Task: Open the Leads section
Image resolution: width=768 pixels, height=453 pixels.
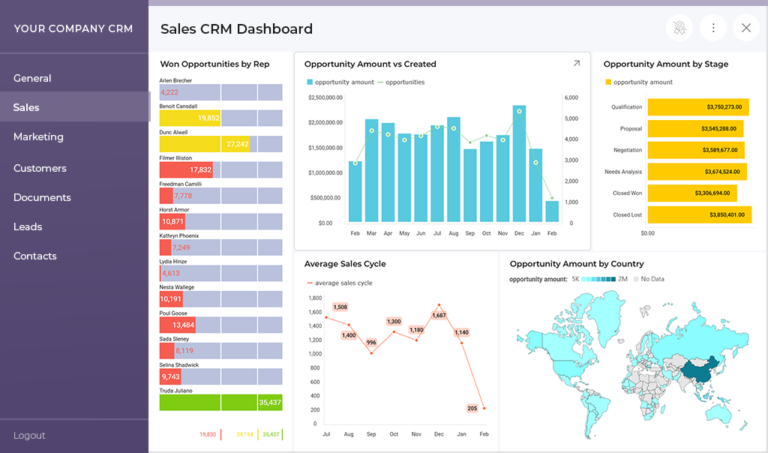Action: click(x=27, y=227)
